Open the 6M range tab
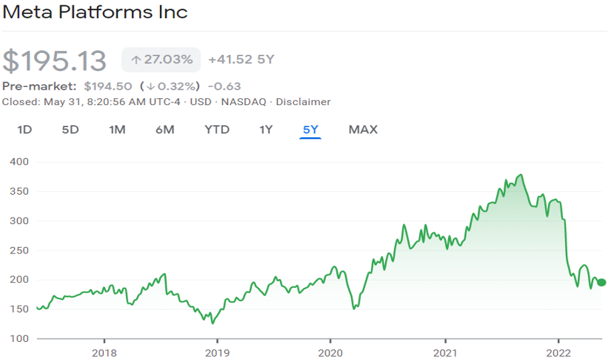The width and height of the screenshot is (608, 364). click(165, 130)
